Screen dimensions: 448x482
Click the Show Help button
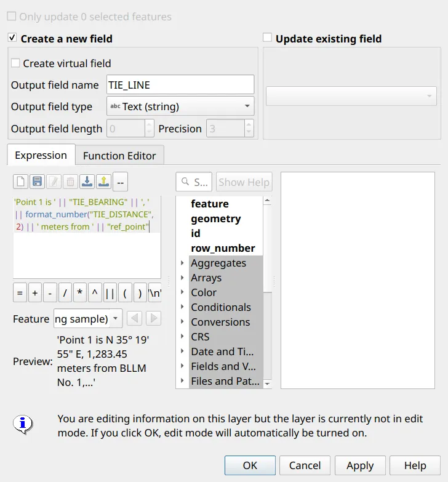[244, 182]
